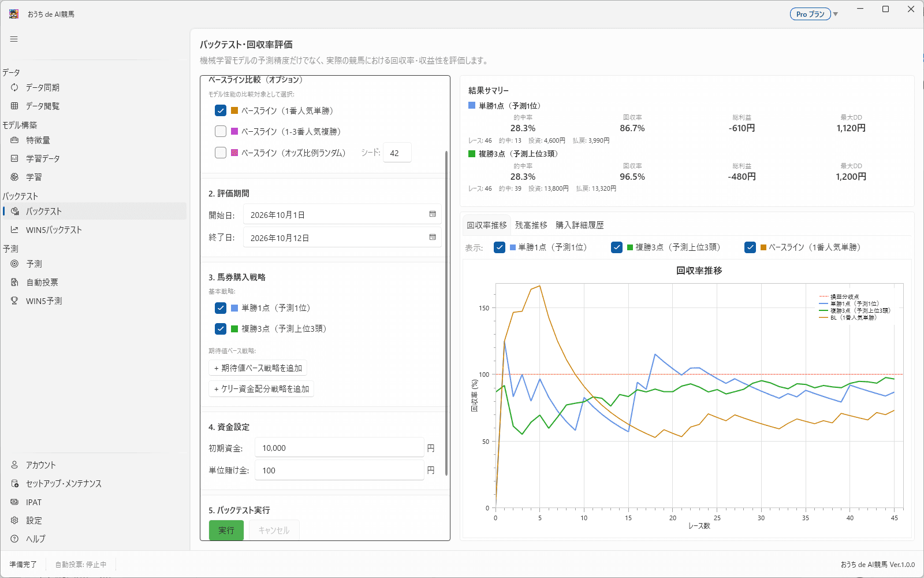The height and width of the screenshot is (578, 924).
Task: Open アカウント person icon
Action: coord(14,465)
